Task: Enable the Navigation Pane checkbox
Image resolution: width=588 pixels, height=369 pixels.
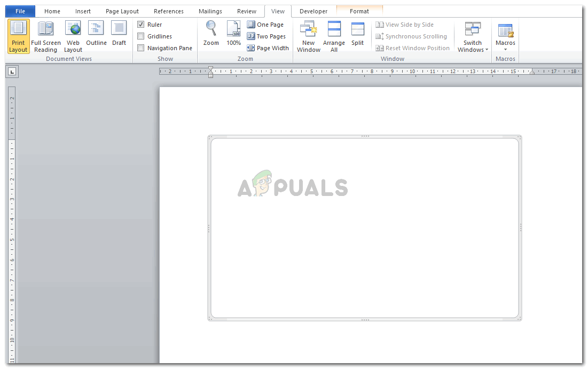Action: click(x=141, y=48)
